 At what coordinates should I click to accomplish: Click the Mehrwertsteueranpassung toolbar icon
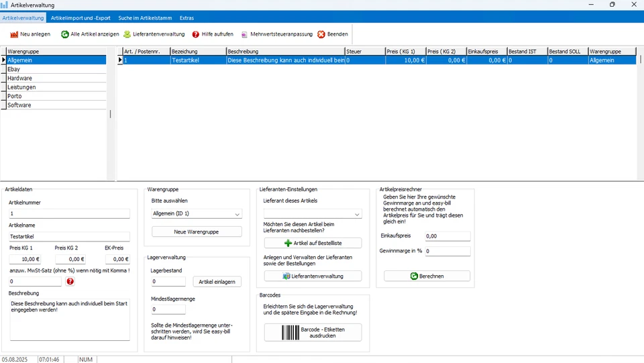pos(244,34)
